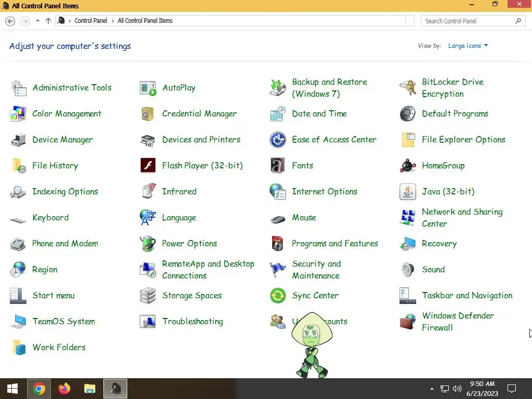This screenshot has height=399, width=532.
Task: Open the Mouse icon
Action: [278, 219]
